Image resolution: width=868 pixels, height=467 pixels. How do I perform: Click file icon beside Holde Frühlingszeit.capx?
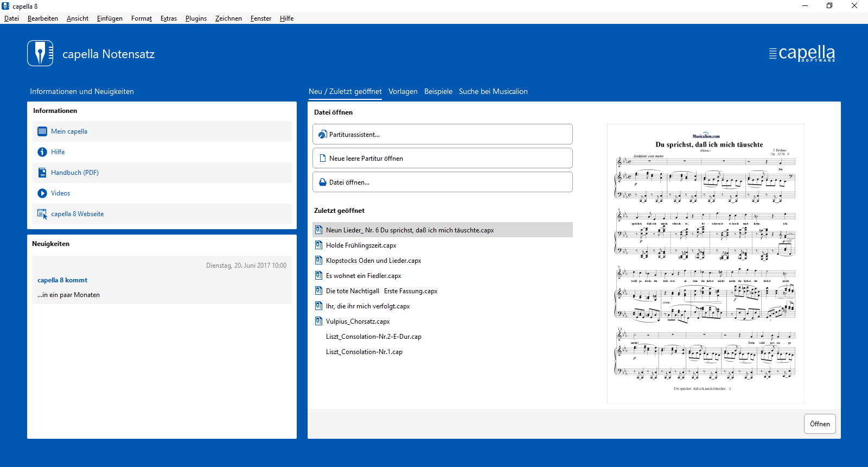(x=319, y=245)
